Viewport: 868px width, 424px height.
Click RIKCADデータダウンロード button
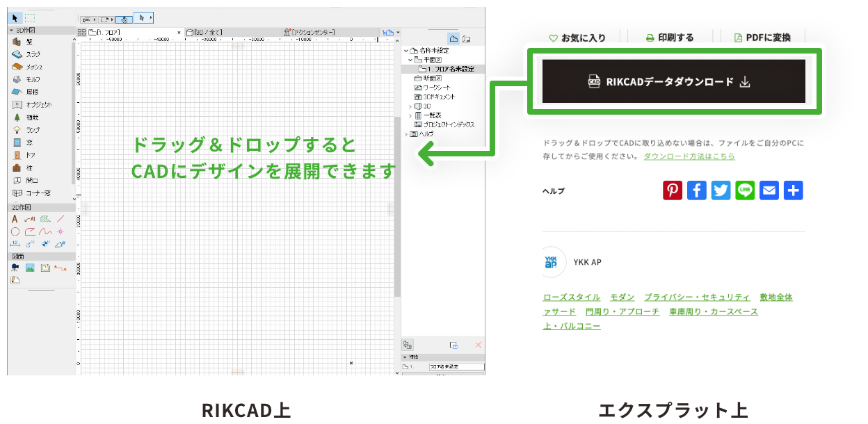point(674,81)
